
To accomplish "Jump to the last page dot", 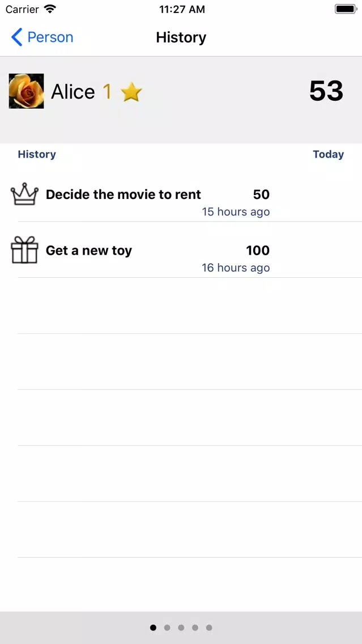I will click(x=209, y=628).
